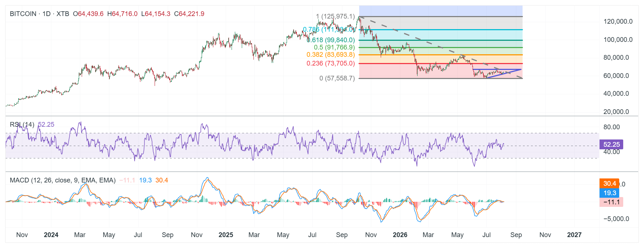Screen dimensions: 644x248
Task: Click the 120,000.0 price axis label
Action: pos(618,21)
